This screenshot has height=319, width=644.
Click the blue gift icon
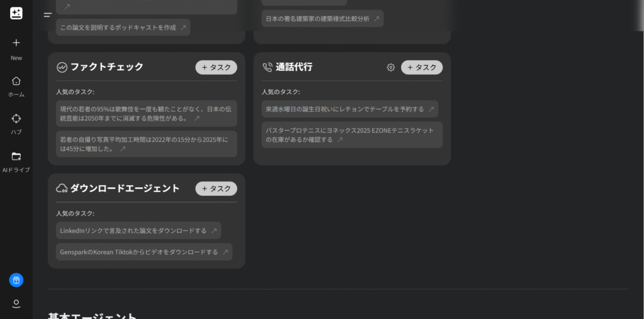[x=16, y=280]
